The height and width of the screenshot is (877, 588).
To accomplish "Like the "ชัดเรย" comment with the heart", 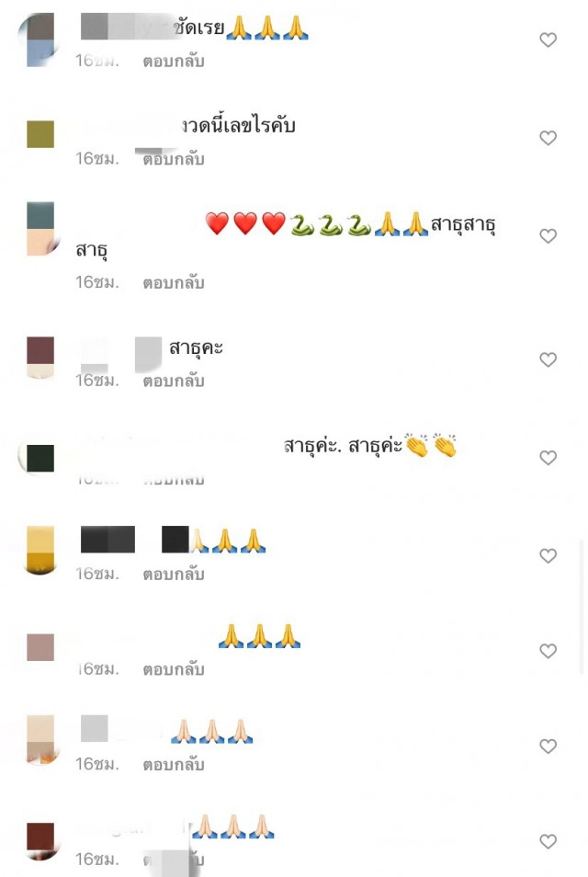I will (x=548, y=40).
